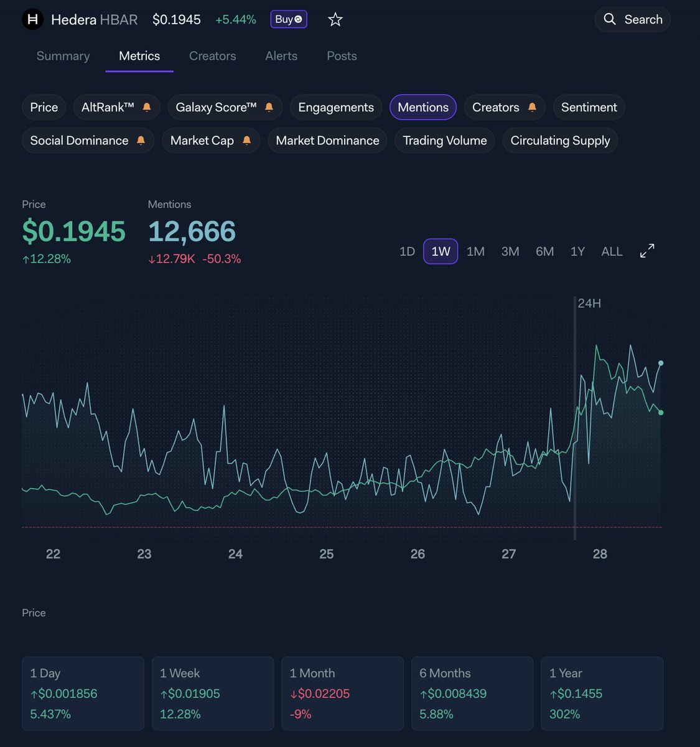This screenshot has height=747, width=700.
Task: Click the date label 22 on axis
Action: (x=53, y=554)
